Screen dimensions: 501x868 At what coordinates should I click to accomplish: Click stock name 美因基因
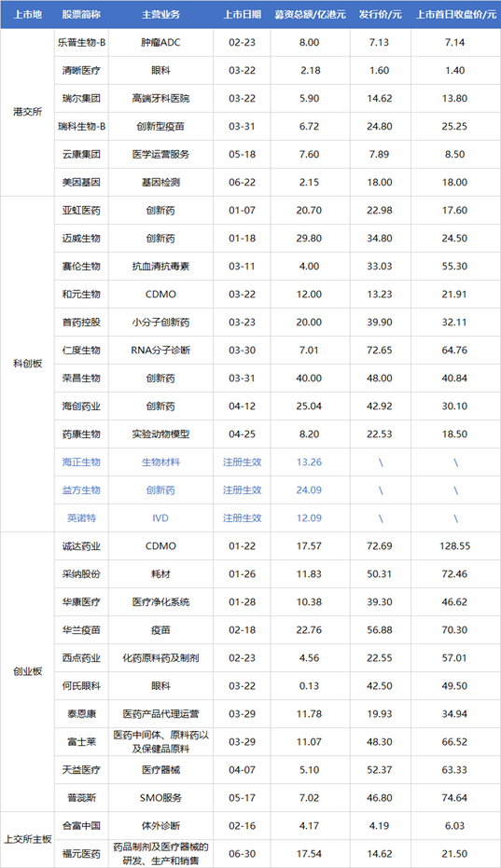tap(81, 182)
